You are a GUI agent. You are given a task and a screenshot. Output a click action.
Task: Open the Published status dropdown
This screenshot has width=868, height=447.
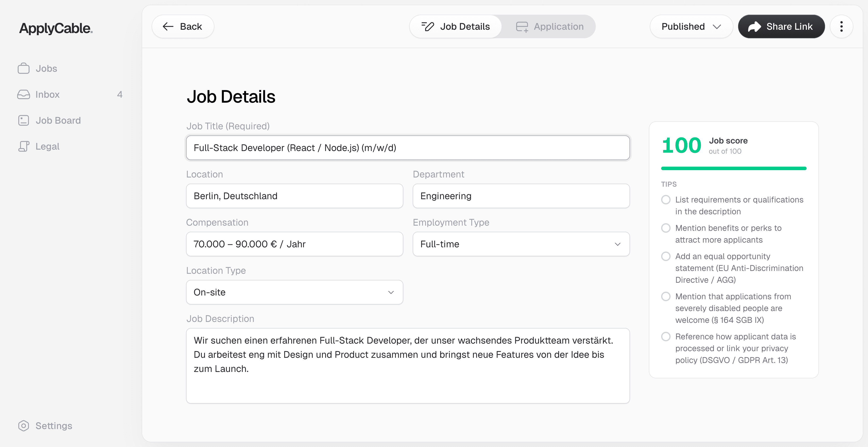(691, 26)
